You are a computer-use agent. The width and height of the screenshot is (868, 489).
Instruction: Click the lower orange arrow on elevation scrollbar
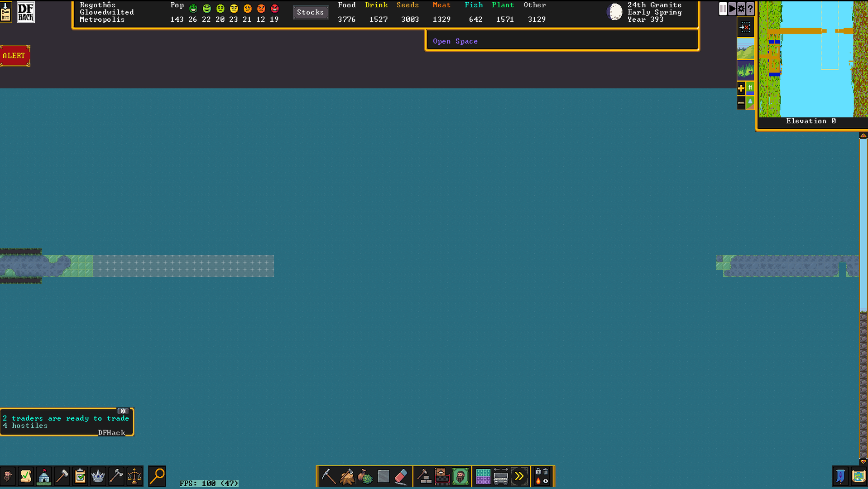[863, 461]
